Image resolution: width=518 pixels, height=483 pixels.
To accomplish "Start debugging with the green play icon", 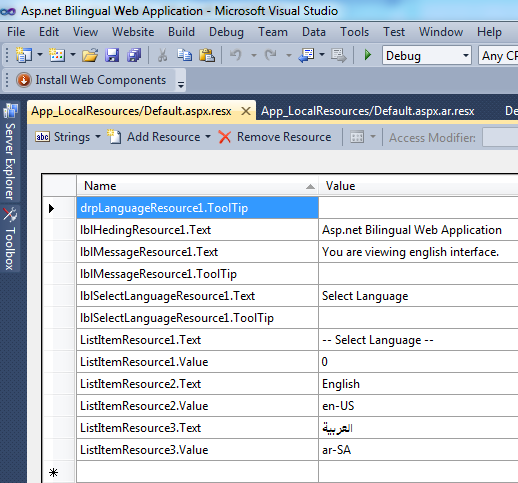I will pos(368,55).
